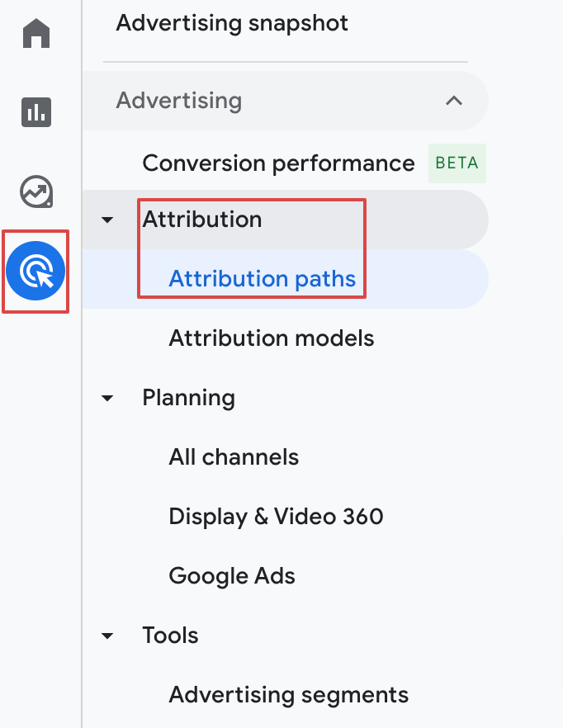Select the Planning group label

[188, 398]
